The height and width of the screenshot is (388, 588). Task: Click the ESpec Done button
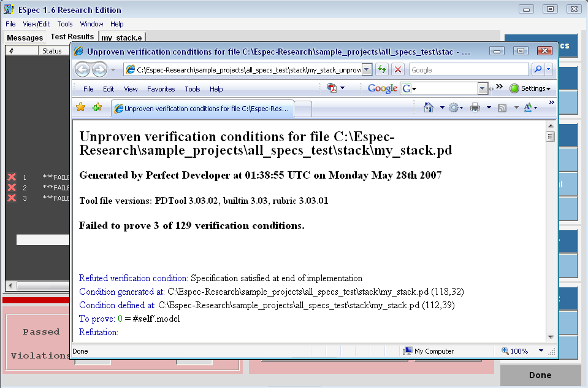pyautogui.click(x=540, y=375)
